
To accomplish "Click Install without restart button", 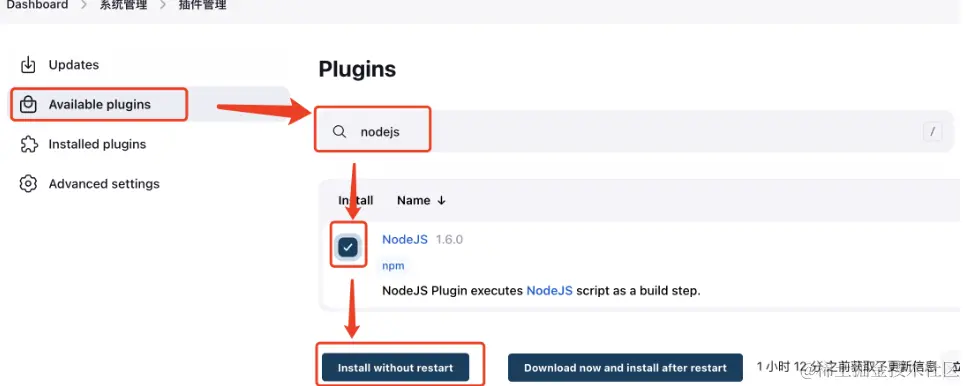I will tap(396, 368).
